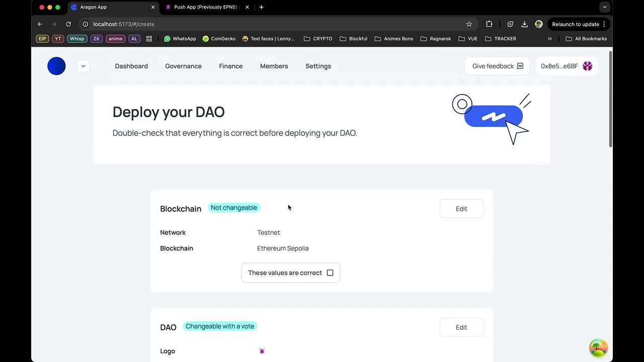Go to the Governance section
644x362 pixels.
pyautogui.click(x=183, y=66)
